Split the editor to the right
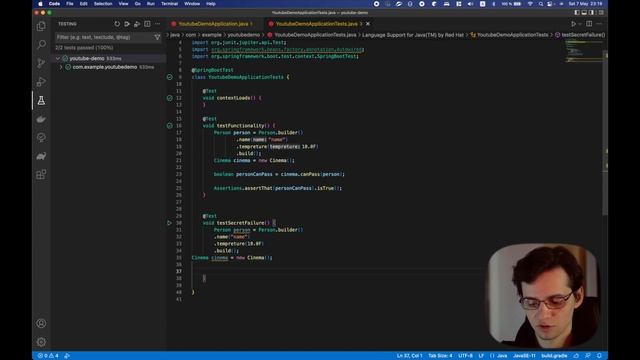 [589, 24]
